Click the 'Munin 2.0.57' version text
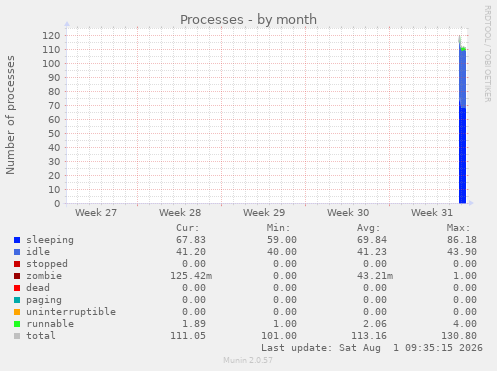497x371 pixels. (x=248, y=360)
